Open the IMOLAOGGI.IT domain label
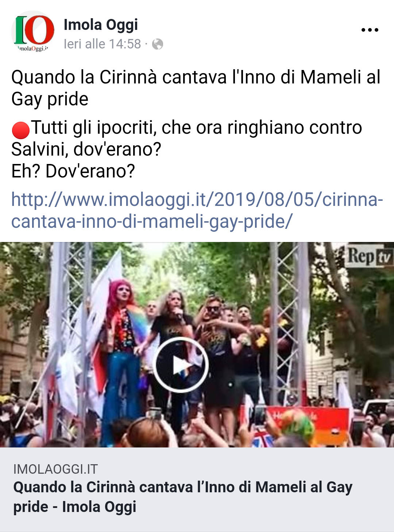This screenshot has height=532, width=394. pyautogui.click(x=55, y=469)
